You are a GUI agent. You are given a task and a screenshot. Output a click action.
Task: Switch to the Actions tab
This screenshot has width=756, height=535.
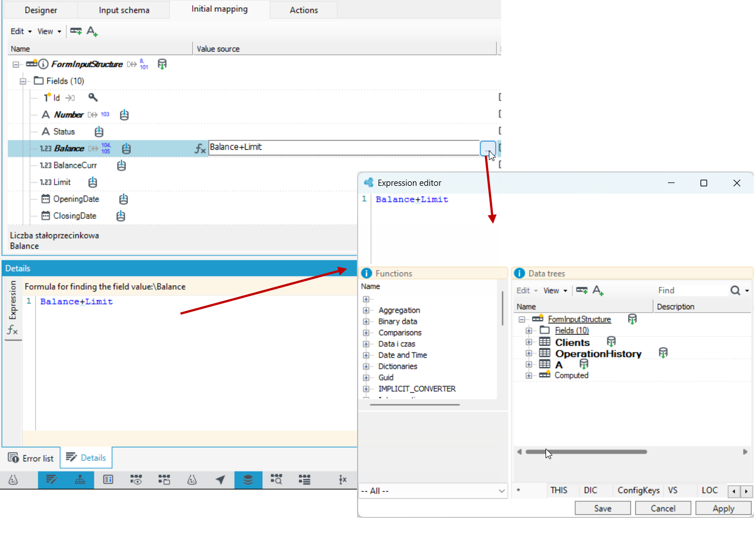pyautogui.click(x=304, y=10)
